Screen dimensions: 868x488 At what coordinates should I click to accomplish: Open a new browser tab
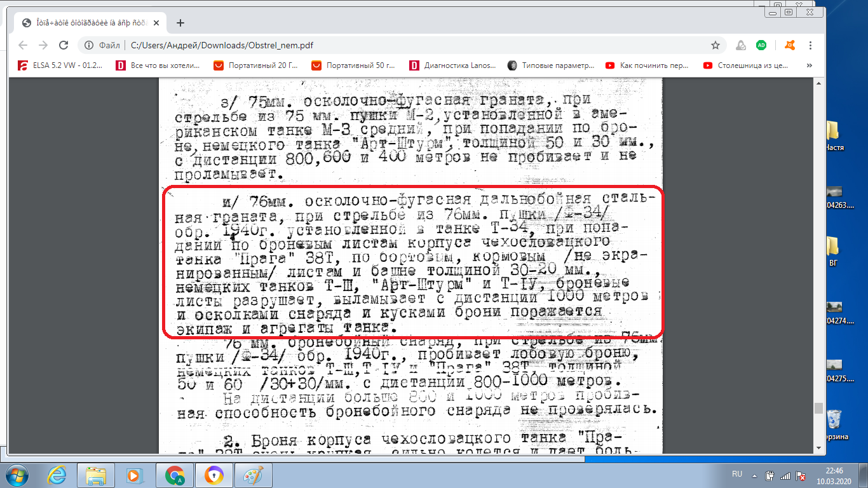[x=180, y=23]
